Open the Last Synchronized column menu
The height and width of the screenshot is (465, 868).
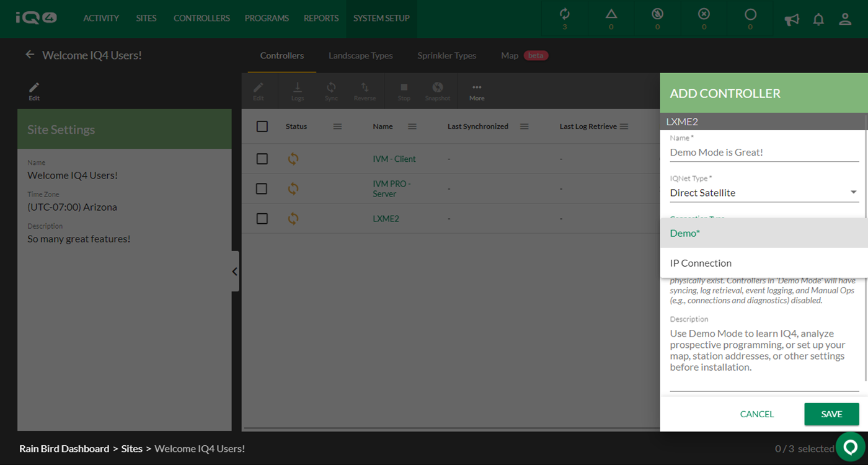524,126
